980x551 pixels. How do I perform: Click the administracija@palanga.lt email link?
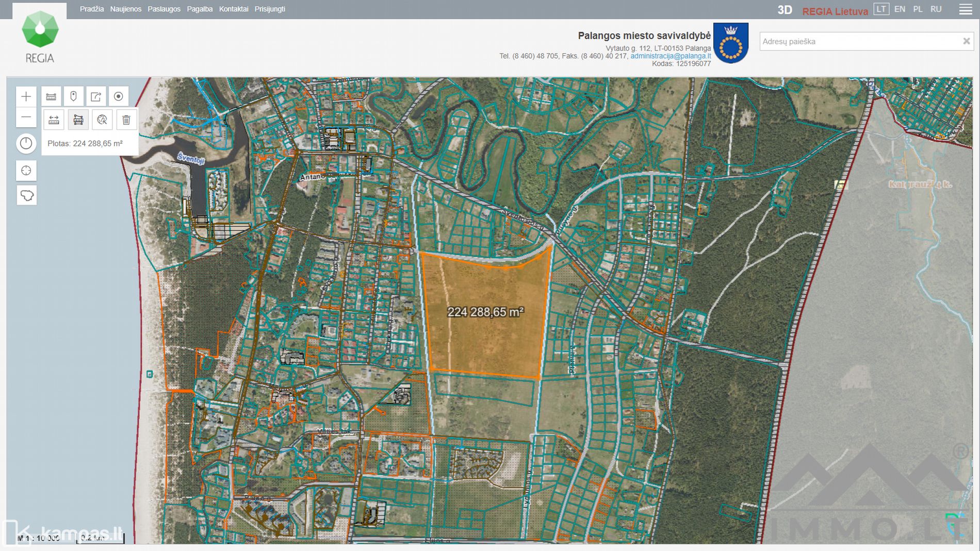670,56
